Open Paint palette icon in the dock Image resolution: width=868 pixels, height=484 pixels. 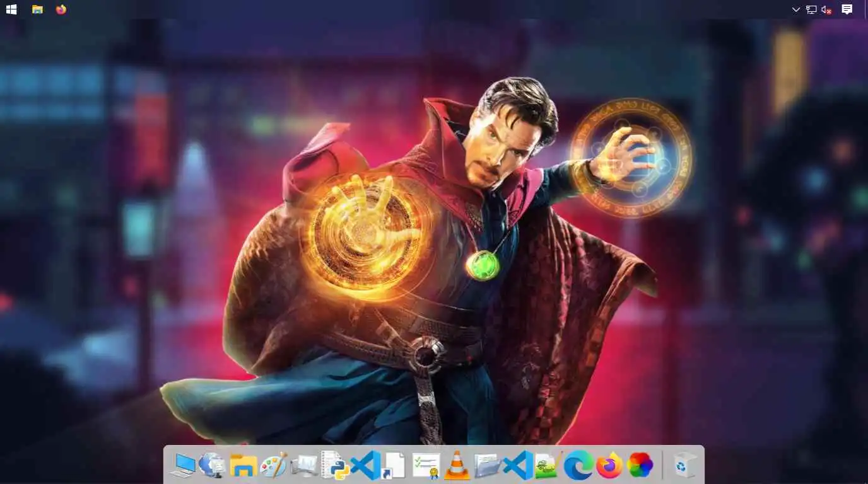[274, 466]
